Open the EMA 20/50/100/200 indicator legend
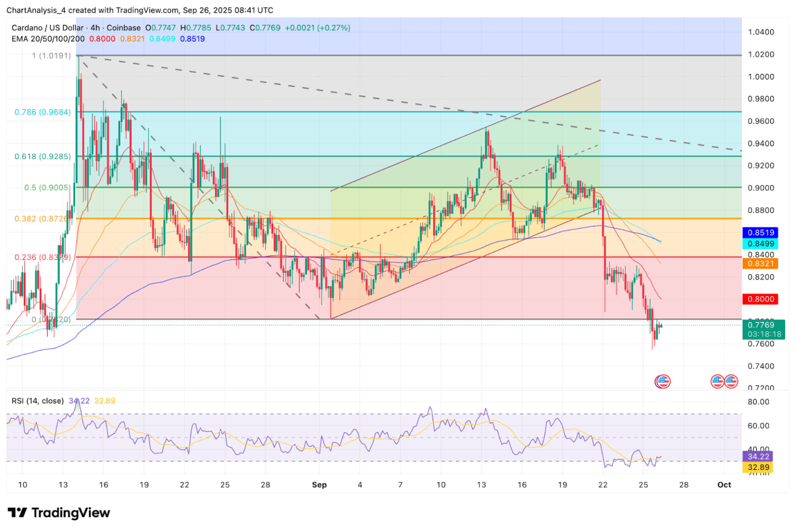This screenshot has width=795, height=532. tap(48, 39)
